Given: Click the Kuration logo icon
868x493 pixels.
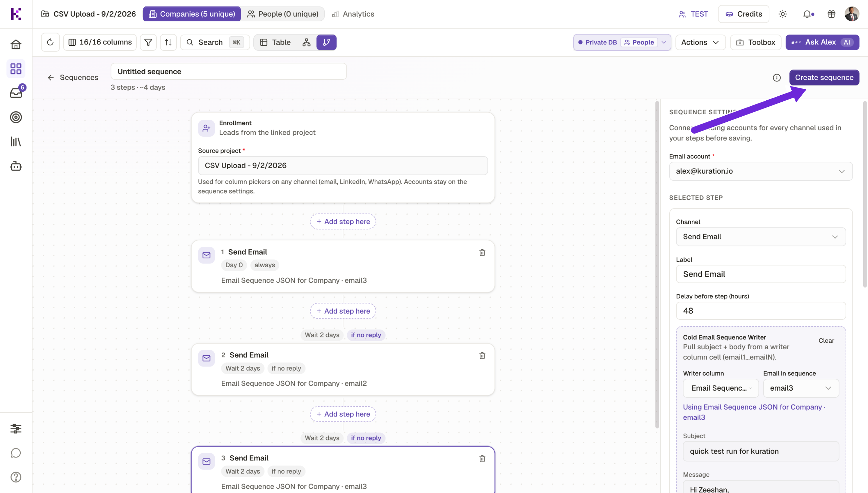Looking at the screenshot, I should [16, 14].
